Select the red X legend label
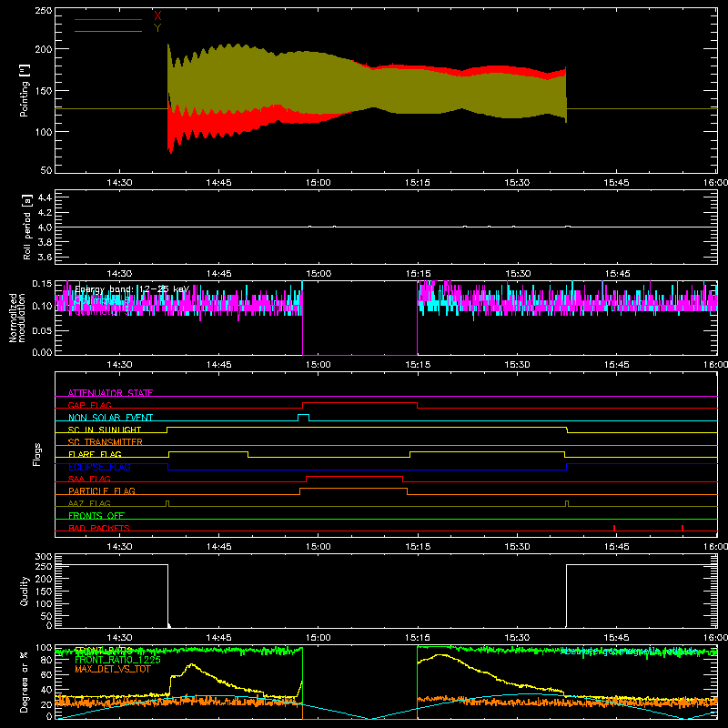 coord(157,15)
